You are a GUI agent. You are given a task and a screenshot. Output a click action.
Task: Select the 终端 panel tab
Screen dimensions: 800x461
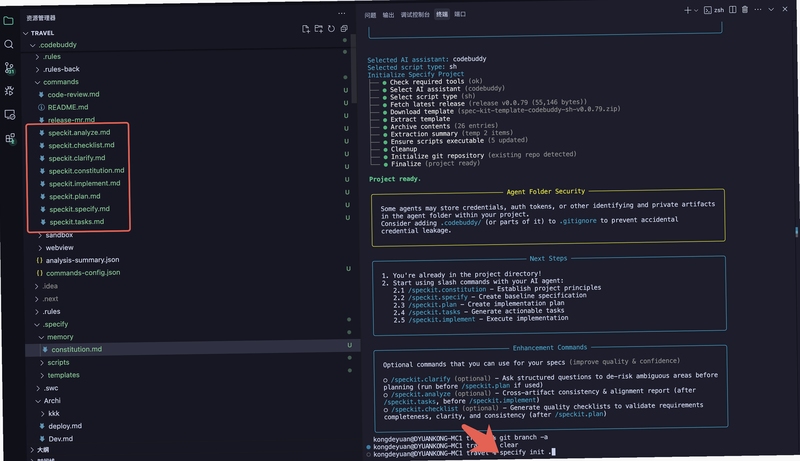(x=442, y=14)
